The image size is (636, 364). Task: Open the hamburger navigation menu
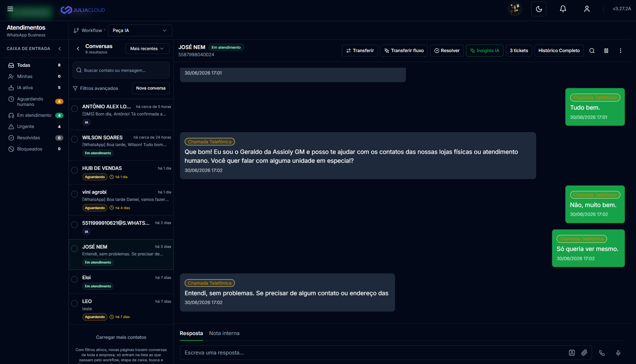point(10,9)
